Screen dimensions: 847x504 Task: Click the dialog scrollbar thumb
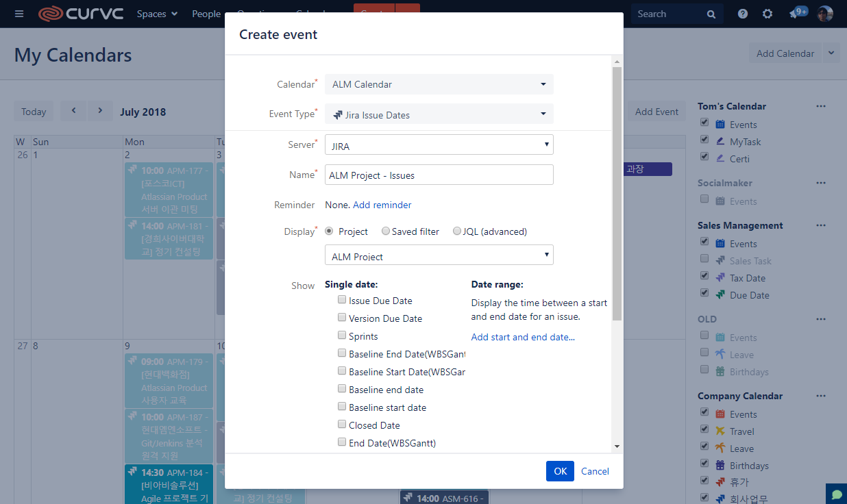(x=617, y=194)
